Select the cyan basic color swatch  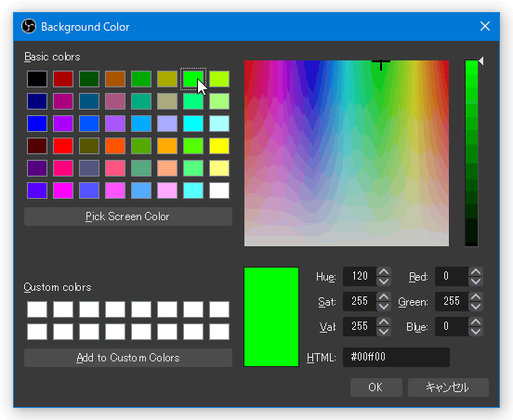tap(193, 124)
